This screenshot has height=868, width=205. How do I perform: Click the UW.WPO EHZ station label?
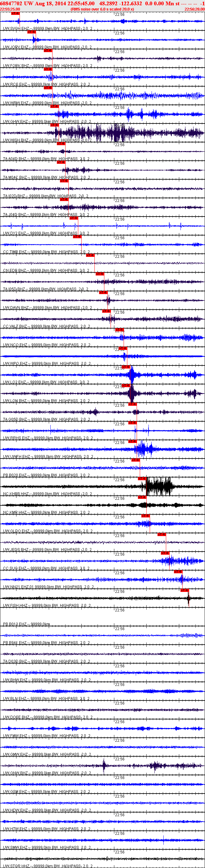pos(47,364)
